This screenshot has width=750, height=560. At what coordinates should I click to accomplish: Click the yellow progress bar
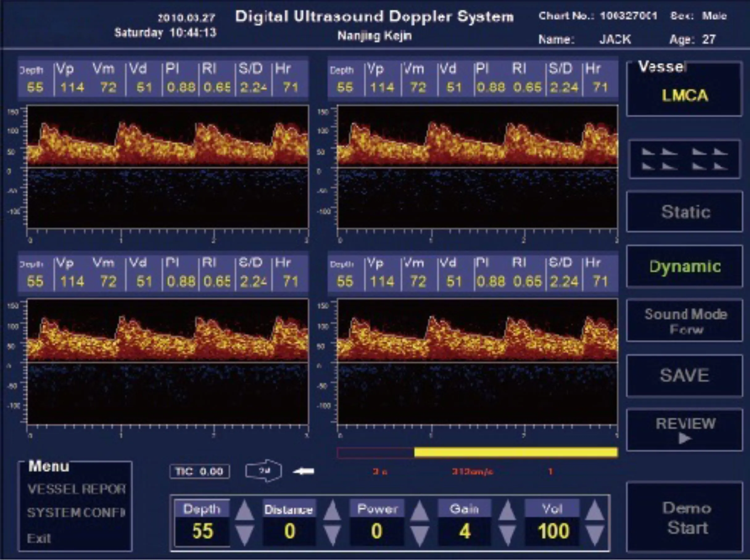point(515,452)
